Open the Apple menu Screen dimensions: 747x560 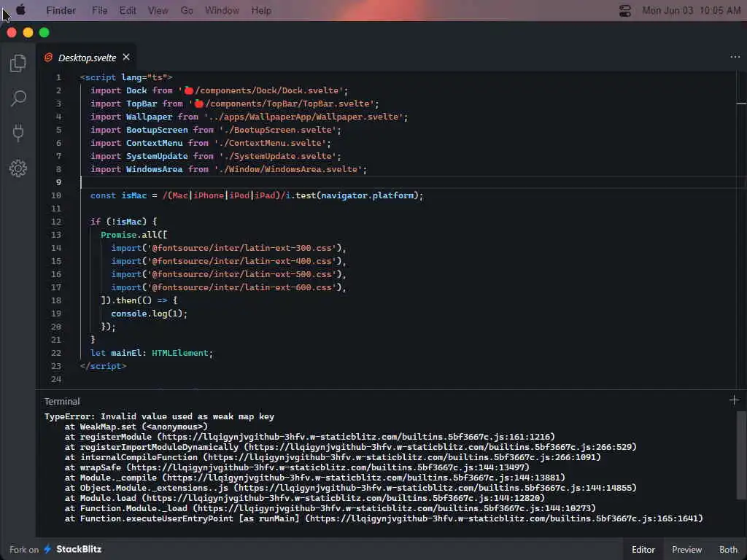point(20,10)
